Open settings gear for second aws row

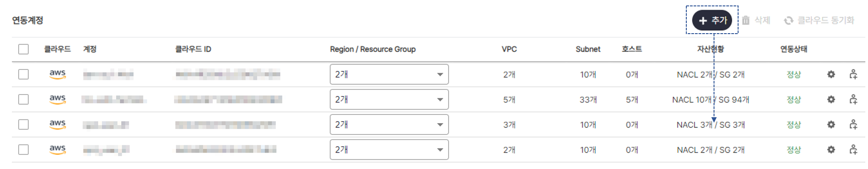pos(831,99)
